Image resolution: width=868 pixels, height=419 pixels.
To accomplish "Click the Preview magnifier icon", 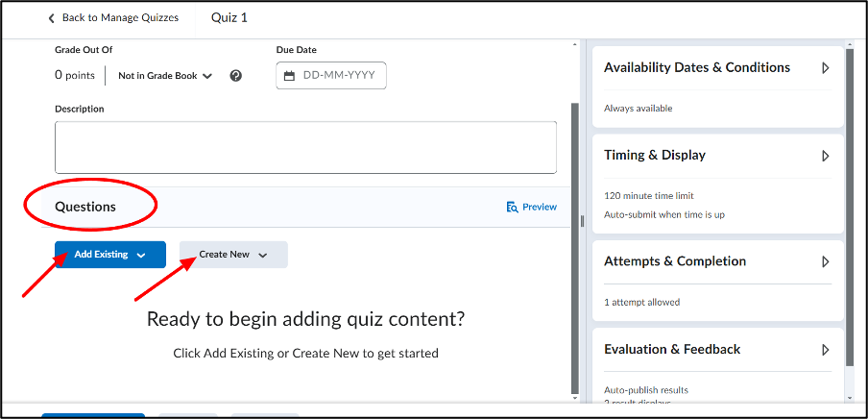I will pos(512,208).
